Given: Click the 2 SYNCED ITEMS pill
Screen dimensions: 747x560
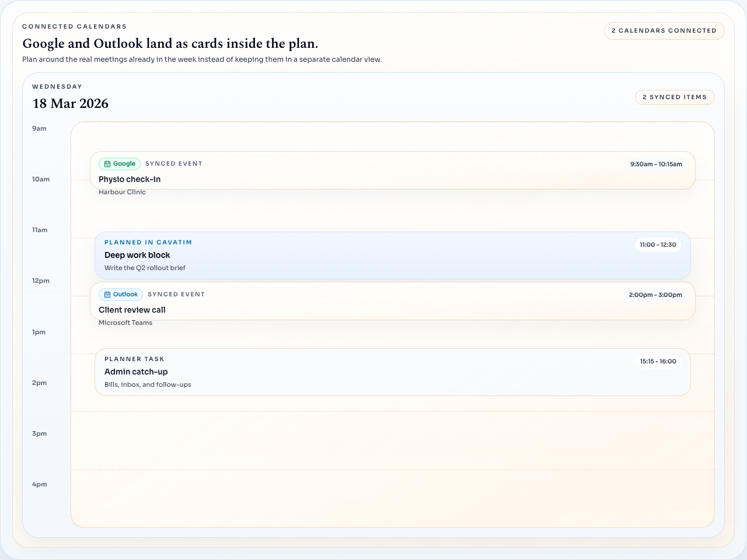Looking at the screenshot, I should [x=675, y=97].
